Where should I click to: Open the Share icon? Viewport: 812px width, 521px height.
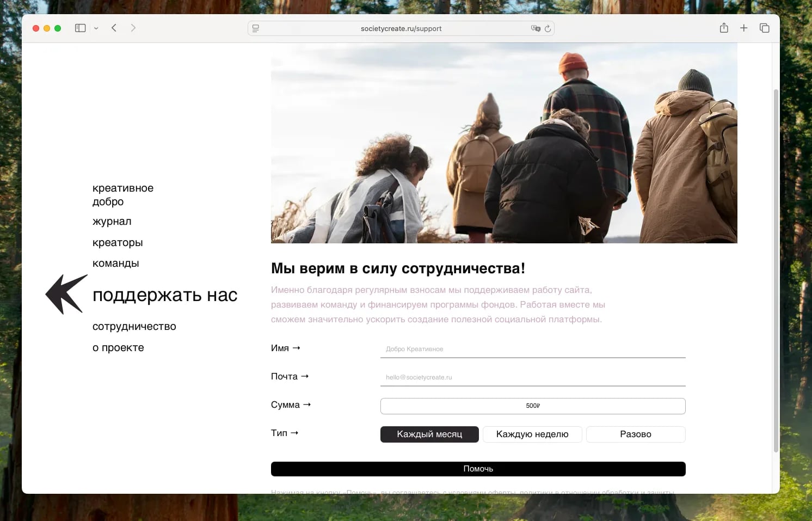[x=724, y=28]
